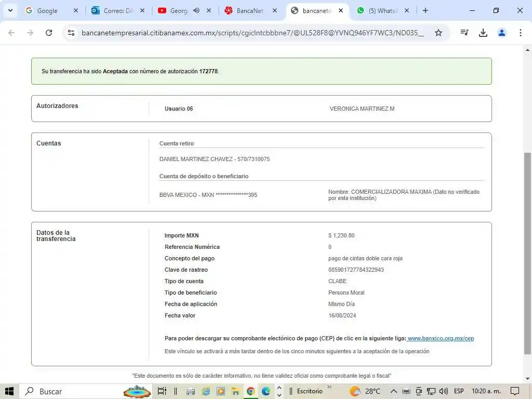The height and width of the screenshot is (399, 532).
Task: Open the media control icon in toolbar
Action: pos(464,33)
